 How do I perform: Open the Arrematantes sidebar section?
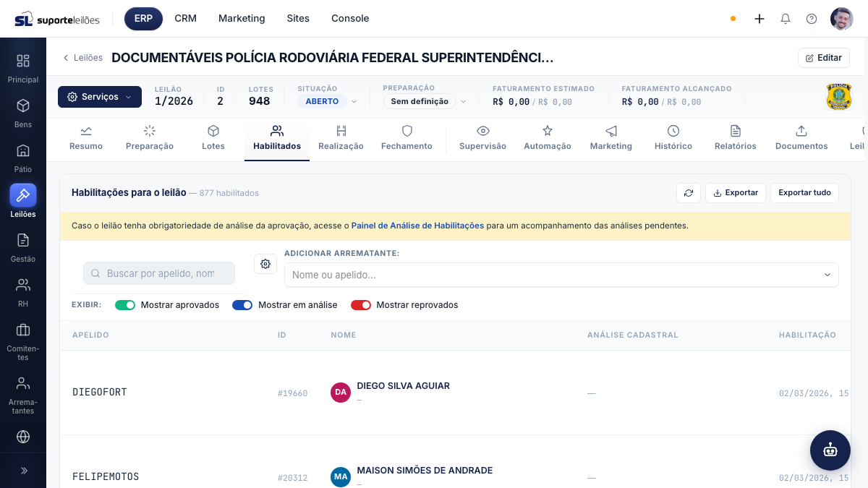pyautogui.click(x=23, y=395)
